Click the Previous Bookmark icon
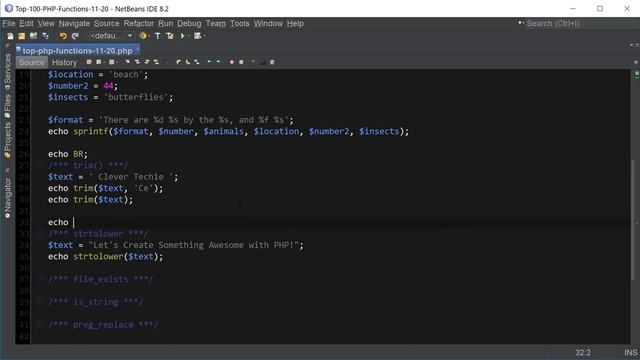Viewport: 640px width, 360px height. [x=178, y=62]
